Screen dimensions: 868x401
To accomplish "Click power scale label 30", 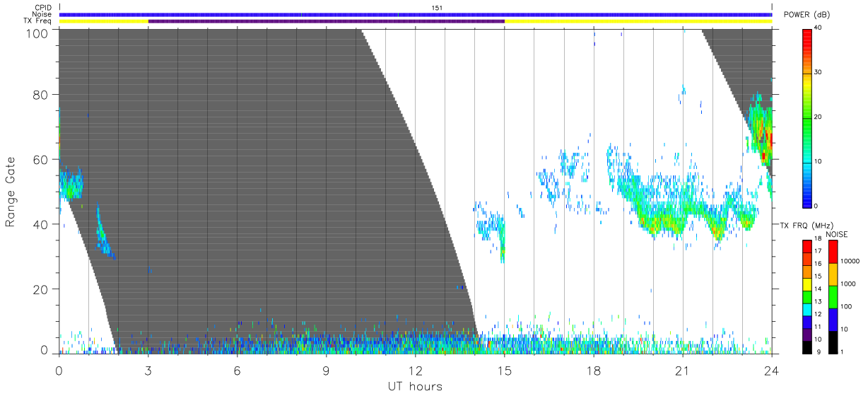I will coord(819,72).
